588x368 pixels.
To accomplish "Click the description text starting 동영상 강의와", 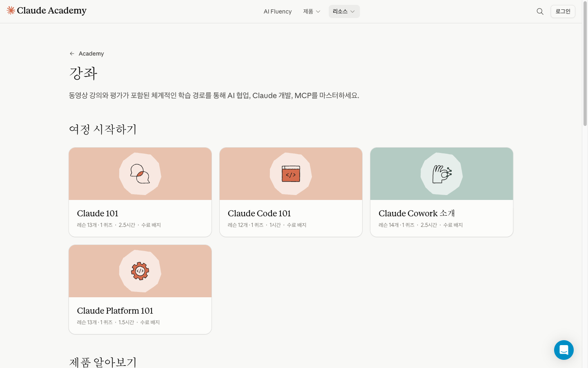I will [x=214, y=95].
